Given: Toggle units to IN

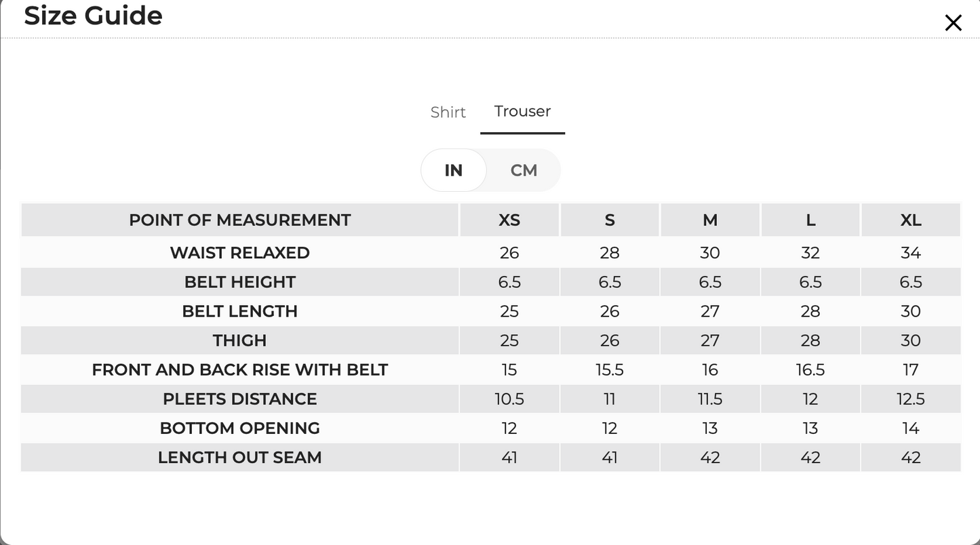Looking at the screenshot, I should click(454, 170).
